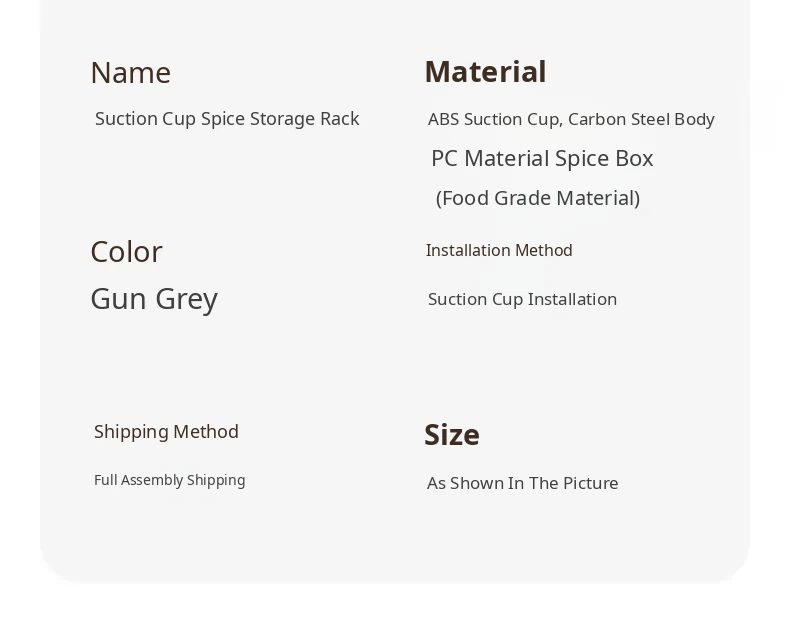Select the Suction Cup Spice Storage Rack text
The height and width of the screenshot is (626, 790).
pyautogui.click(x=227, y=119)
